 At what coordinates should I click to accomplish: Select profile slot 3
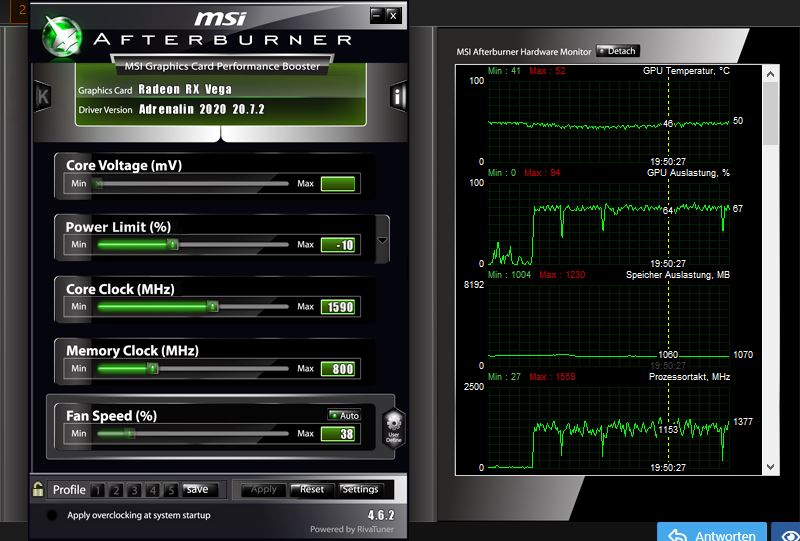point(134,490)
